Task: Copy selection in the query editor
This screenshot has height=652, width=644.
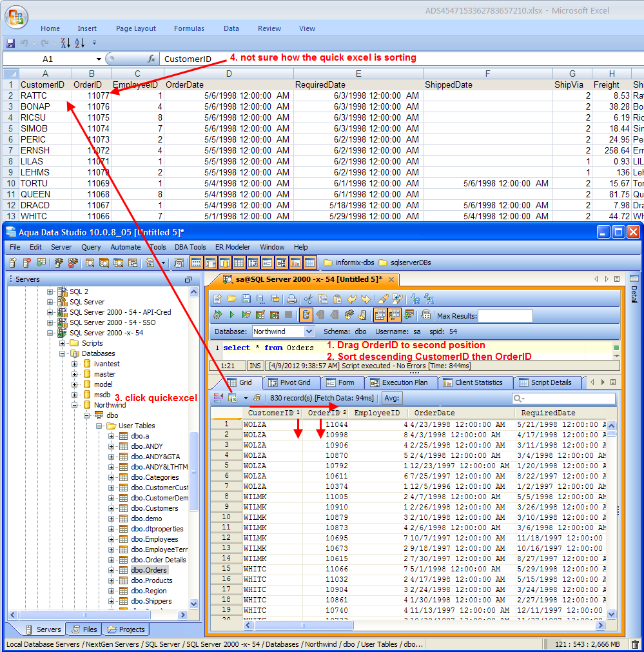Action: pos(323,299)
